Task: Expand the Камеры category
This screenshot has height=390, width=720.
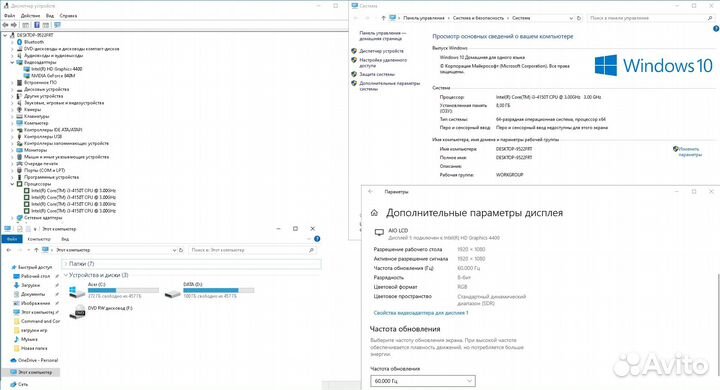Action: pos(12,109)
